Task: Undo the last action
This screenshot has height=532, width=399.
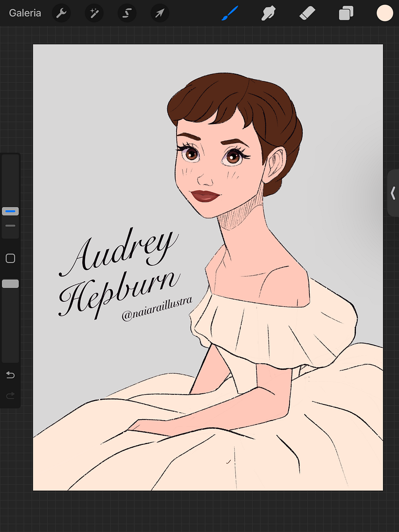Action: 11,375
